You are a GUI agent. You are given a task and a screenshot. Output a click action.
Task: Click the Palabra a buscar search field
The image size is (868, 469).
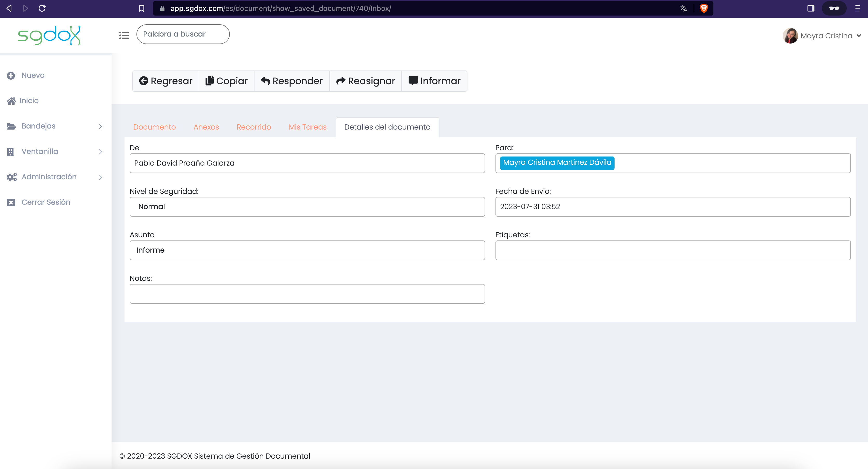coord(183,34)
